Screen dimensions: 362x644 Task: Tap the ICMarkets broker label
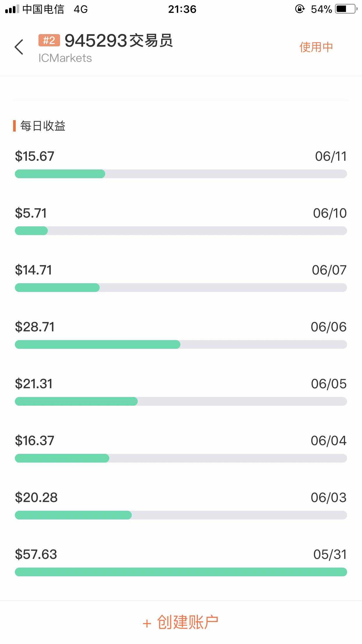(x=65, y=58)
